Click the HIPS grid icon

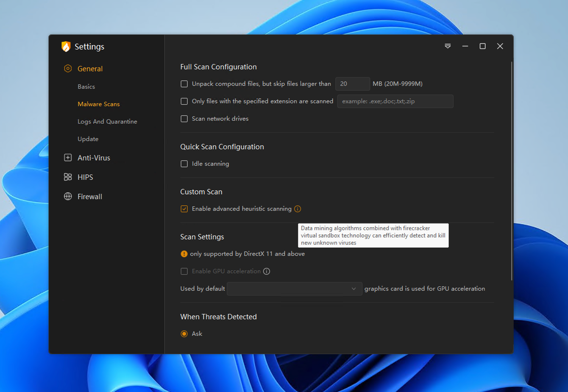click(68, 177)
